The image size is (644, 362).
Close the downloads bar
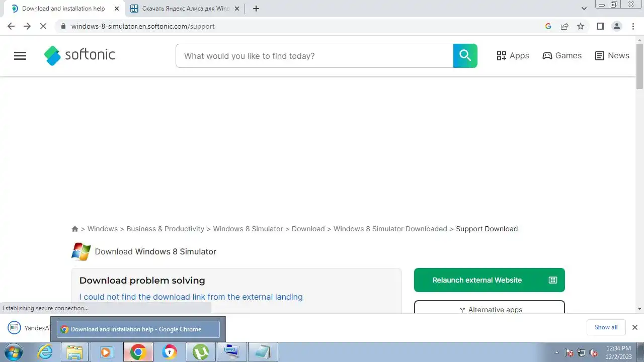tap(634, 327)
